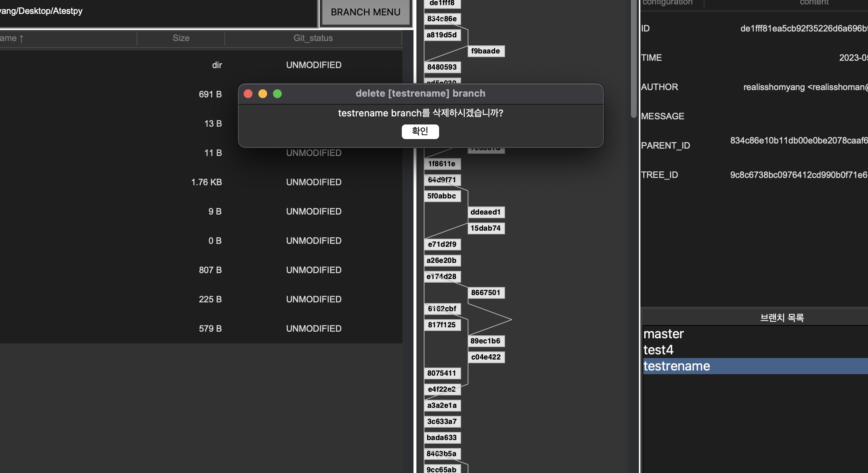Select the master branch
Image resolution: width=868 pixels, height=473 pixels.
click(663, 334)
